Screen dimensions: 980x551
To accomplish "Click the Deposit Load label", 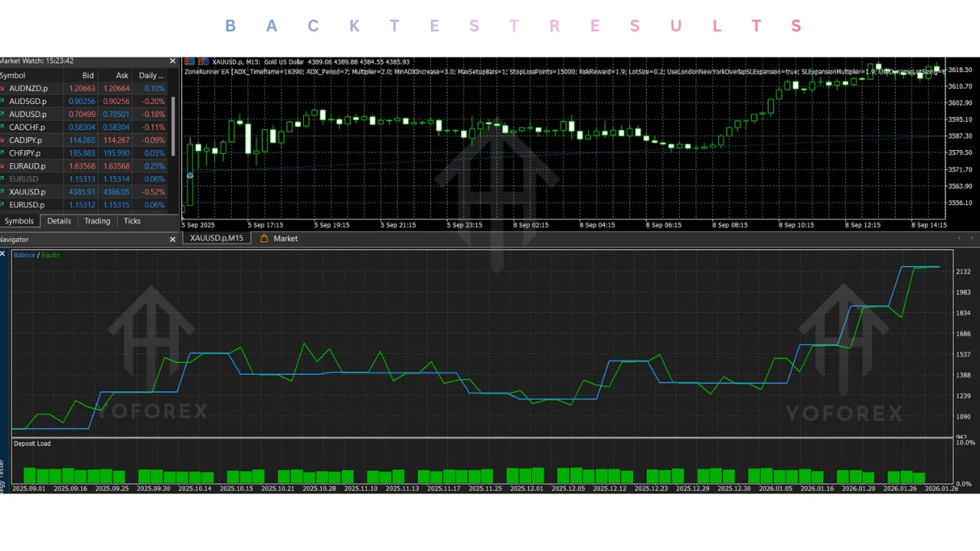I will pyautogui.click(x=32, y=444).
